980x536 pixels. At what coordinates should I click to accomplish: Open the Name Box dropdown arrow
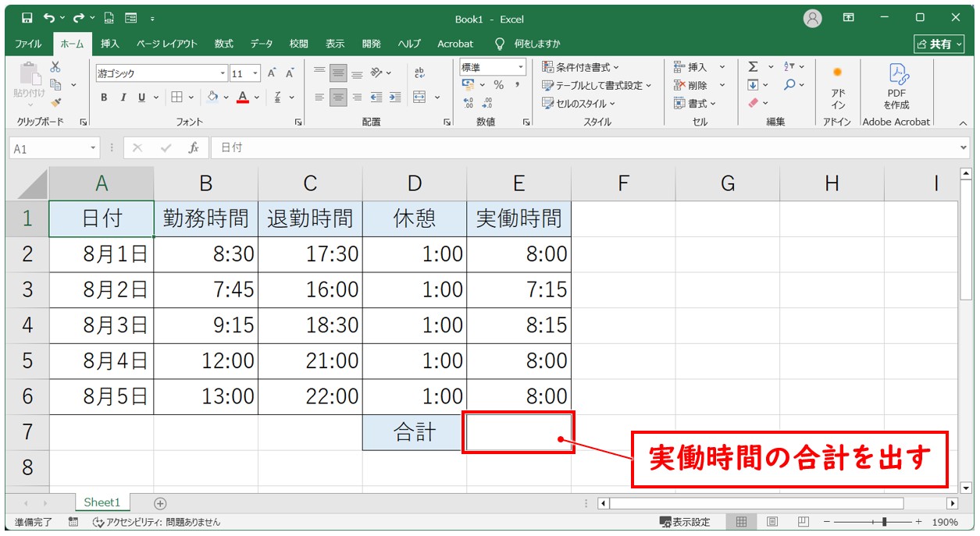click(94, 147)
